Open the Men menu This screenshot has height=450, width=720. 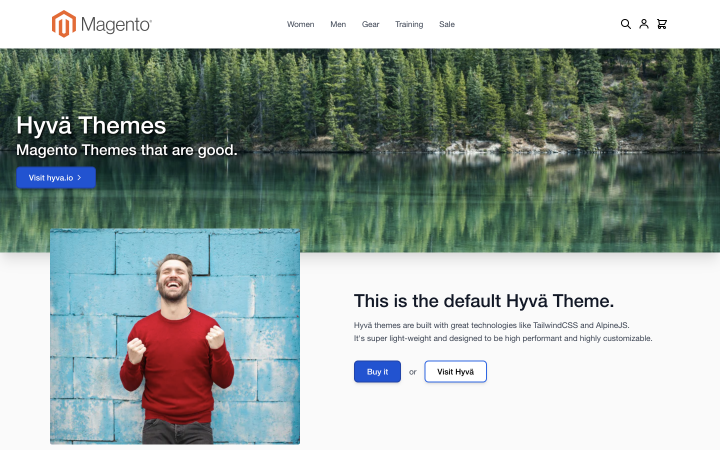coord(338,24)
